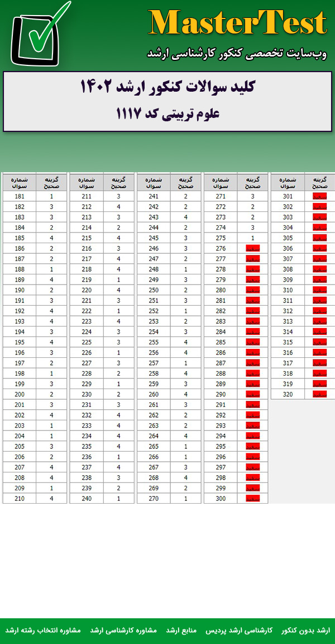
Task: Select the red answer cell for question 320
Action: coord(319,394)
